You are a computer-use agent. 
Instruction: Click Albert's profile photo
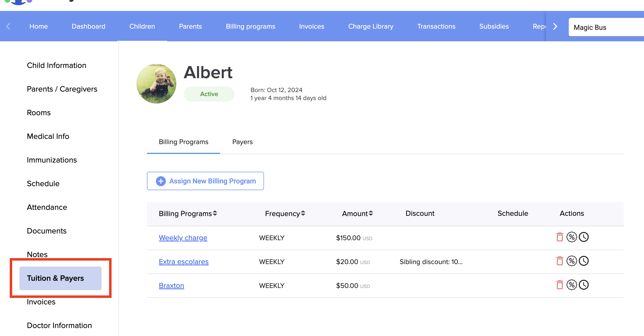click(156, 84)
